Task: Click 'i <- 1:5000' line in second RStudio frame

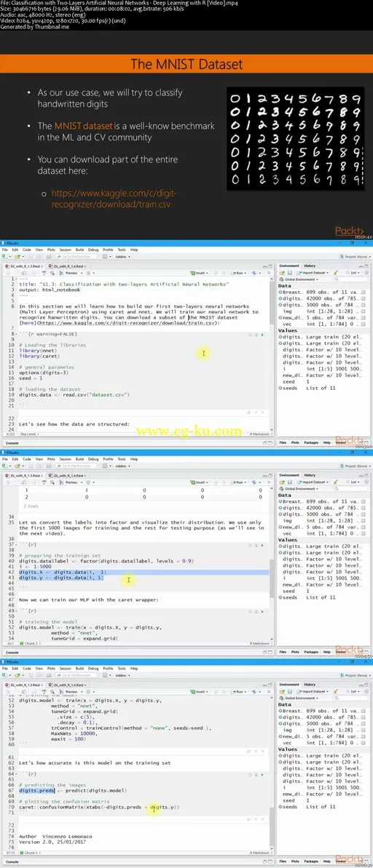Action: (36, 566)
